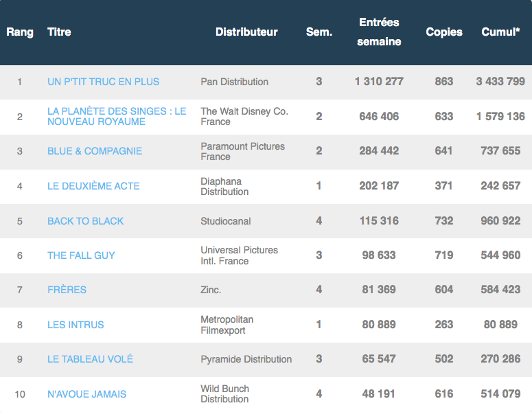Select the Distributeur column header
This screenshot has height=412, width=532.
tap(246, 32)
